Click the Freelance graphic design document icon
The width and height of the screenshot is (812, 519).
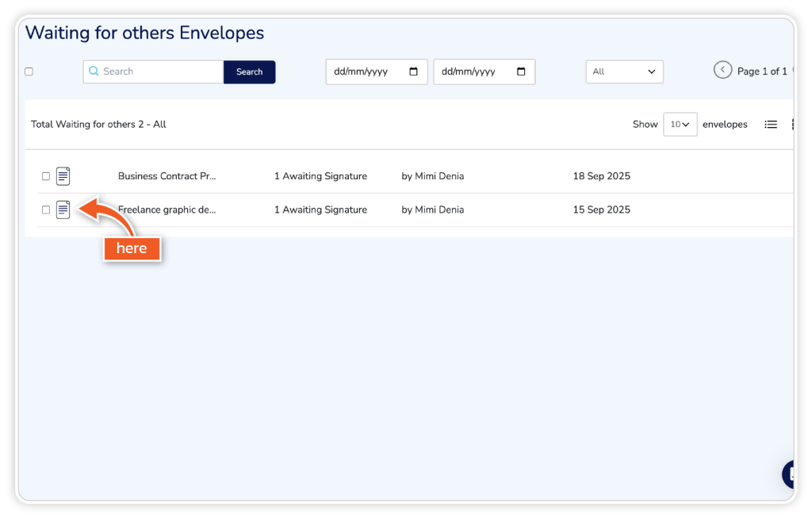click(x=63, y=210)
